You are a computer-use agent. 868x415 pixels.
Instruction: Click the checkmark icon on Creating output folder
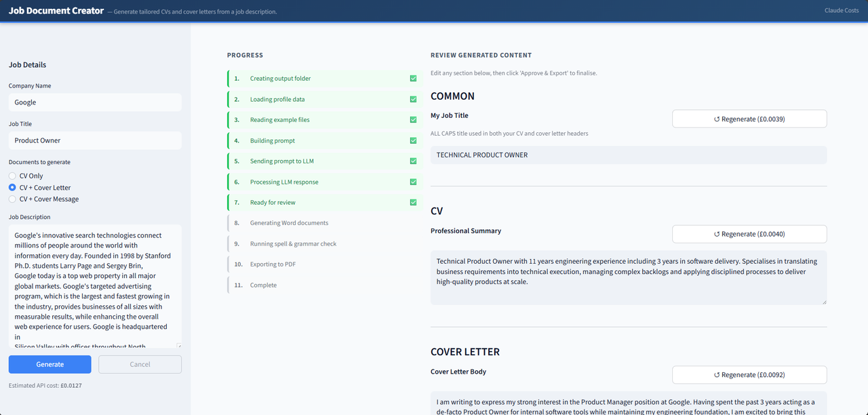point(412,78)
